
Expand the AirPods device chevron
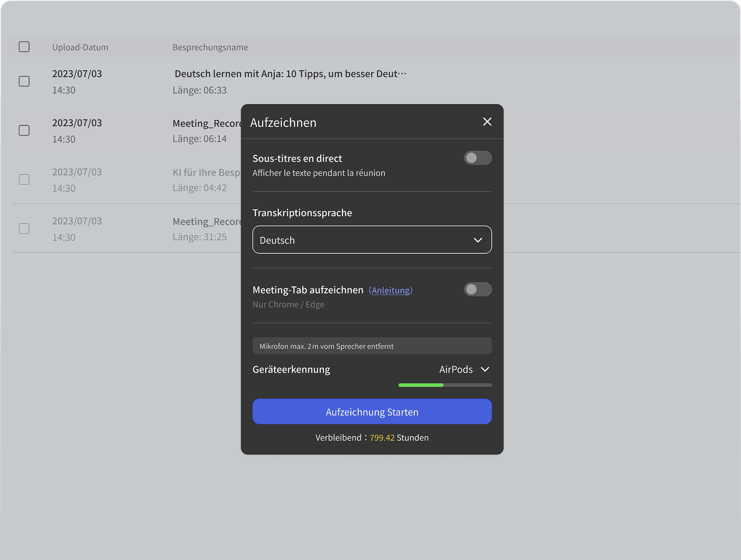tap(485, 370)
